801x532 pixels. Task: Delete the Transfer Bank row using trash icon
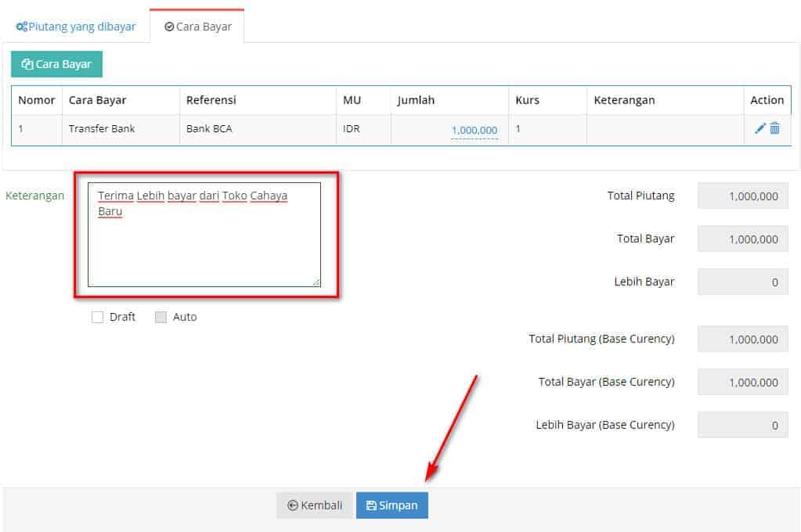tap(774, 128)
